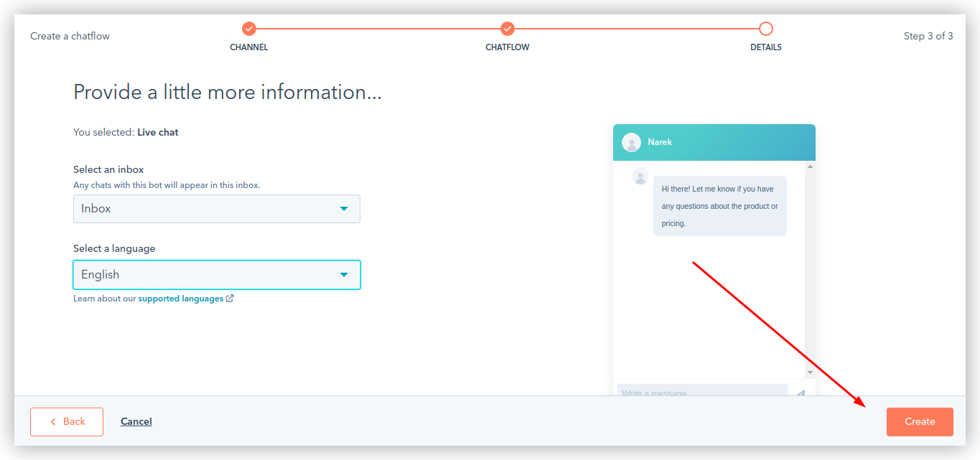
Task: Click the Cancel link
Action: point(136,421)
